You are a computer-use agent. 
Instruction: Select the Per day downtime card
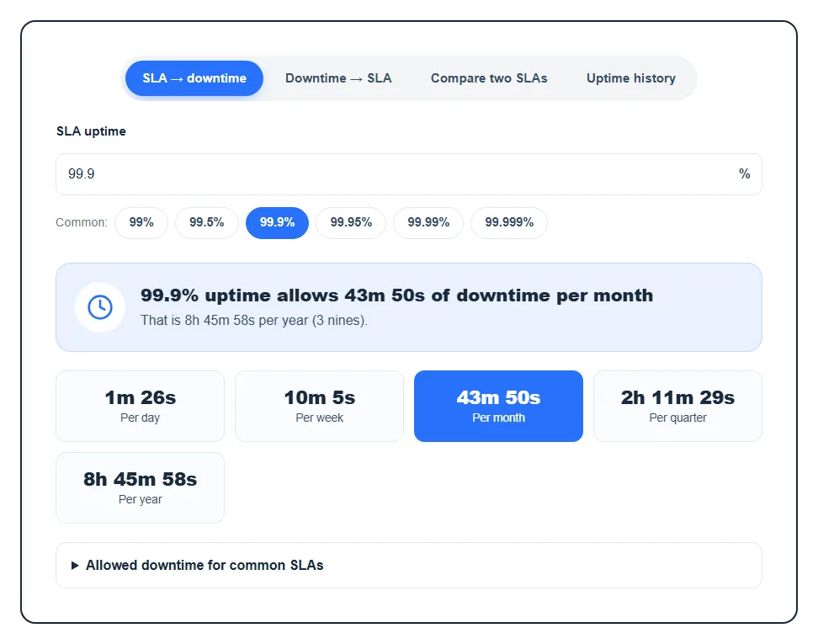141,407
